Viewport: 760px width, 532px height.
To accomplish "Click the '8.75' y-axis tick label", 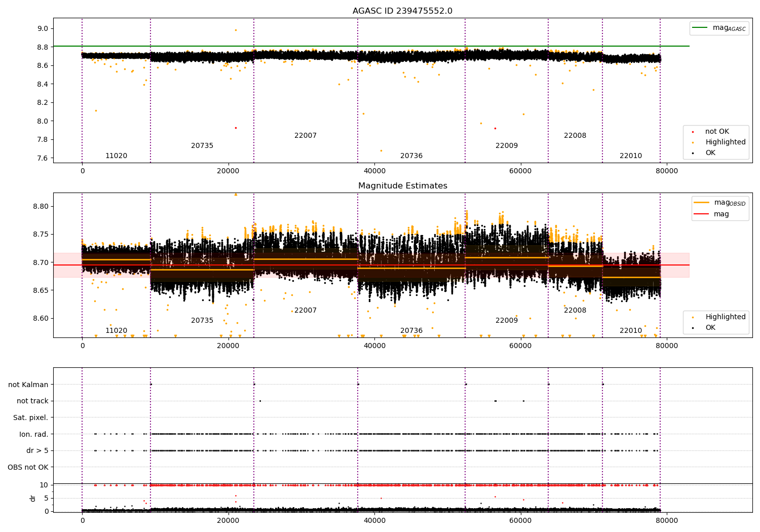I will click(41, 235).
